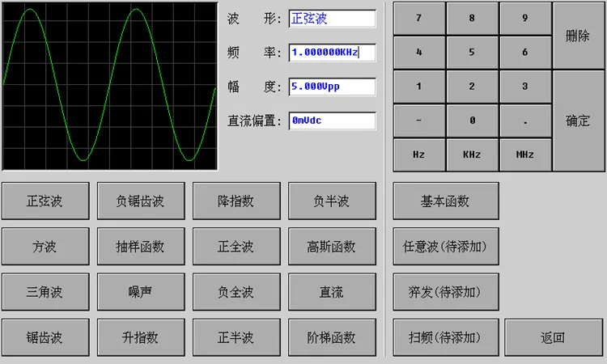The height and width of the screenshot is (364, 607).
Task: Tap keypad digit 7
Action: [419, 18]
